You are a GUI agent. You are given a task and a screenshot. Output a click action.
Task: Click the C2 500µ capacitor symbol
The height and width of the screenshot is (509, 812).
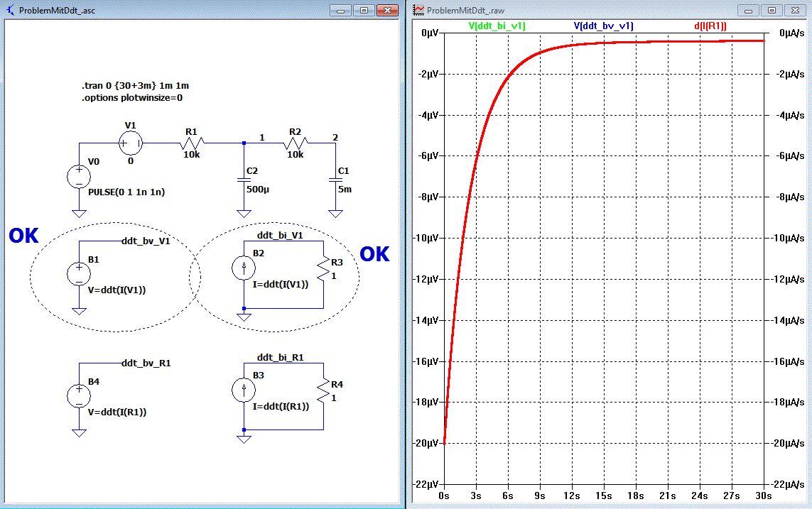244,181
